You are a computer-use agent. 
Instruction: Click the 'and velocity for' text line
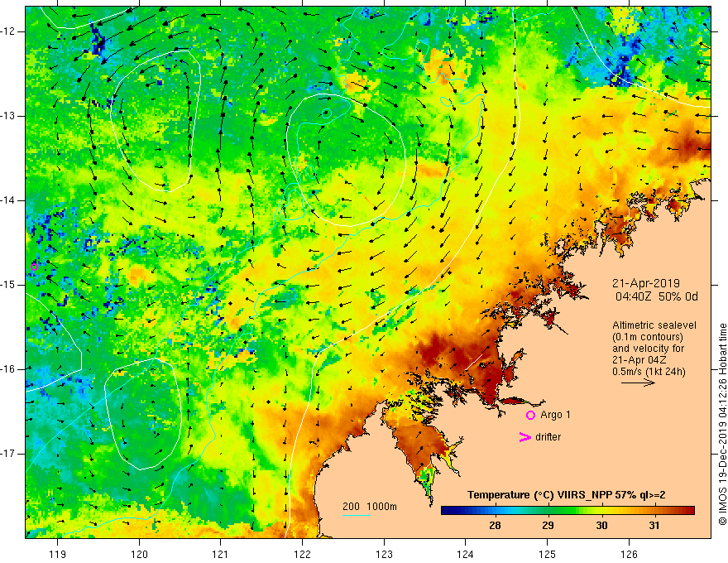[648, 349]
